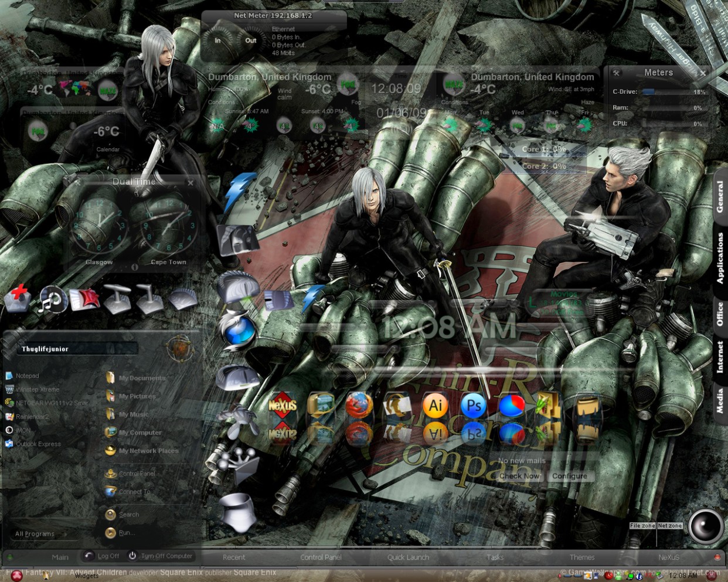Image resolution: width=728 pixels, height=582 pixels.
Task: Open the red-blue pie chart dock icon
Action: tap(511, 406)
